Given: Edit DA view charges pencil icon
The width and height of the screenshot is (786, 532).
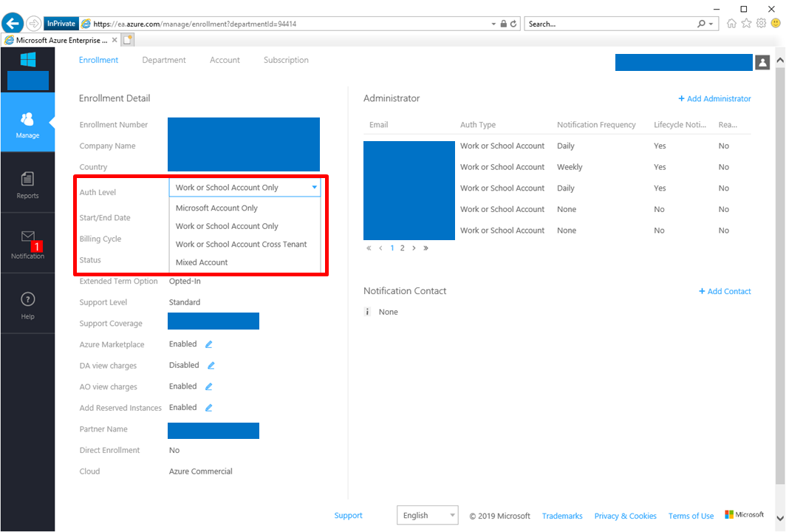Looking at the screenshot, I should pos(211,366).
